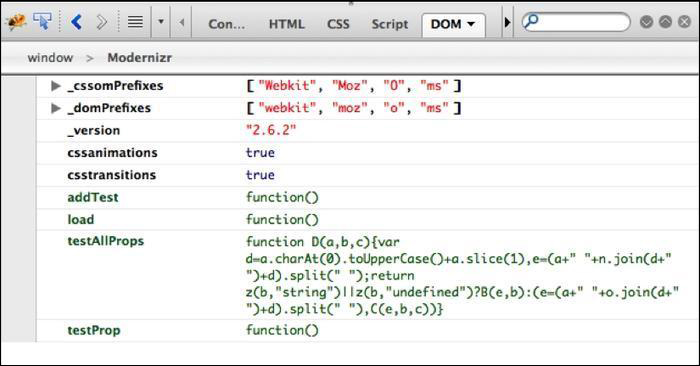Viewport: 700px width, 366px height.
Task: Open the small dropdown arrow after lines icon
Action: 161,21
